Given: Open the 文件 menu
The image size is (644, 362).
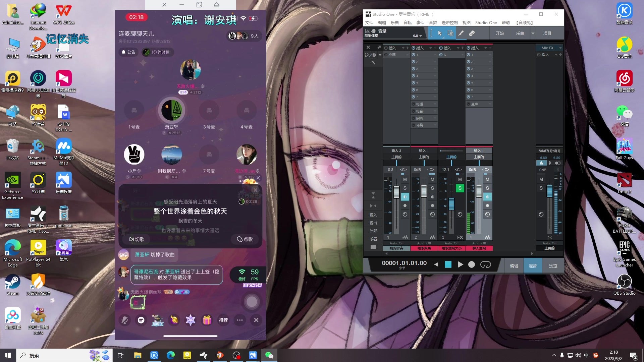Looking at the screenshot, I should click(369, 23).
